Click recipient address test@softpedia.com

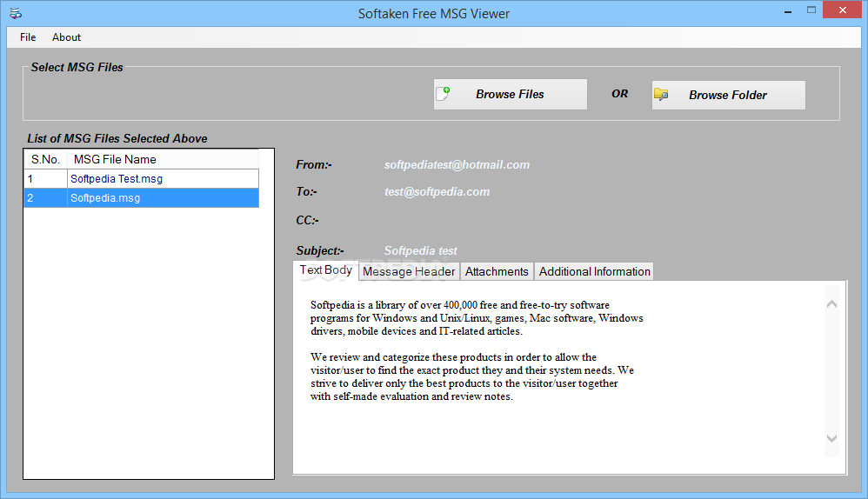click(437, 192)
